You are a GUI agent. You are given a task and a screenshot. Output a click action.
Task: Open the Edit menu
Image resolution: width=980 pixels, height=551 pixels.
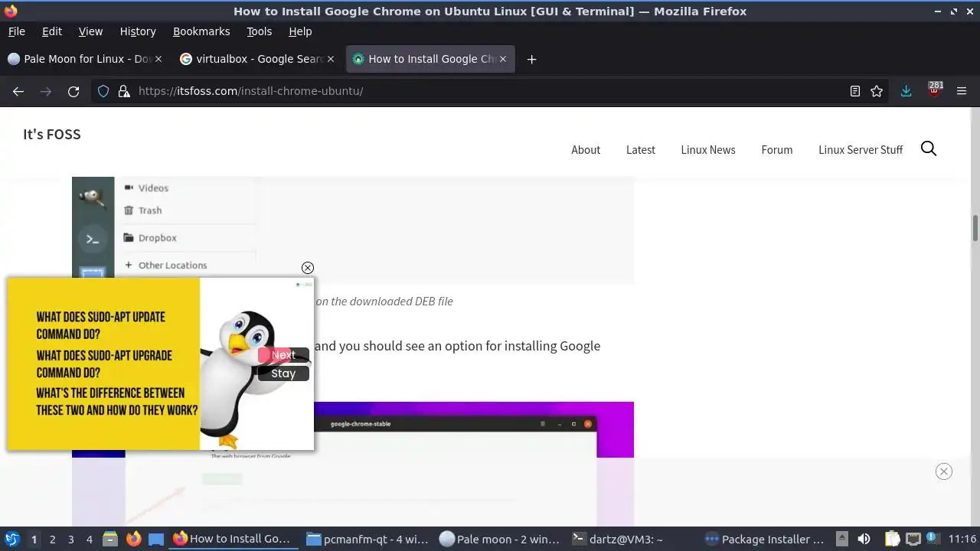(x=52, y=31)
